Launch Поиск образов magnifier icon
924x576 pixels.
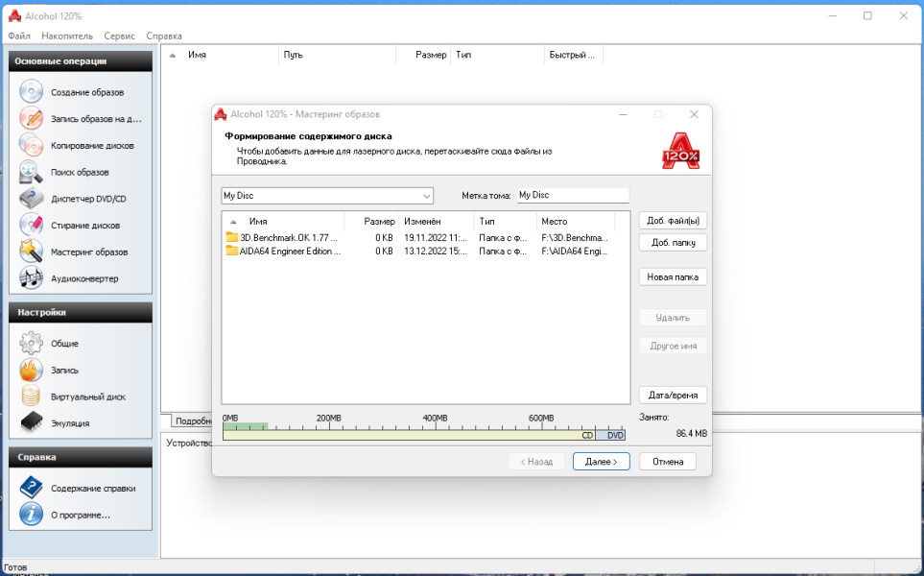(x=32, y=172)
